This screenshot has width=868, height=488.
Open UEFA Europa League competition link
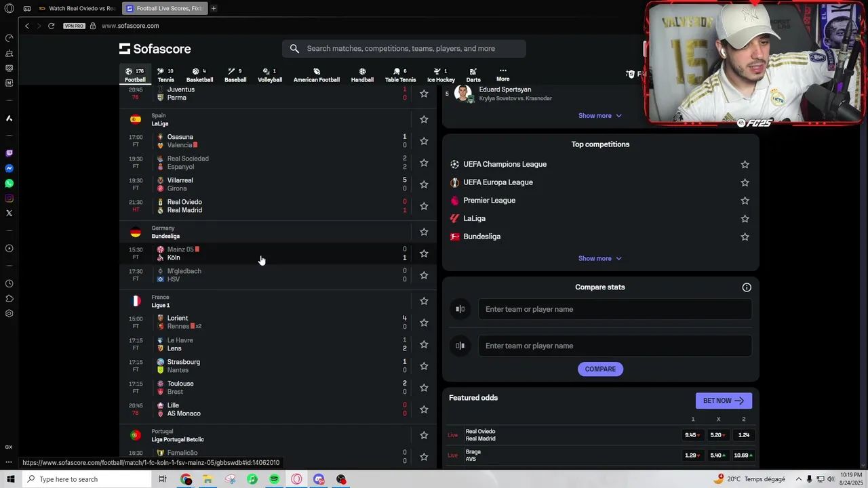[x=498, y=182]
